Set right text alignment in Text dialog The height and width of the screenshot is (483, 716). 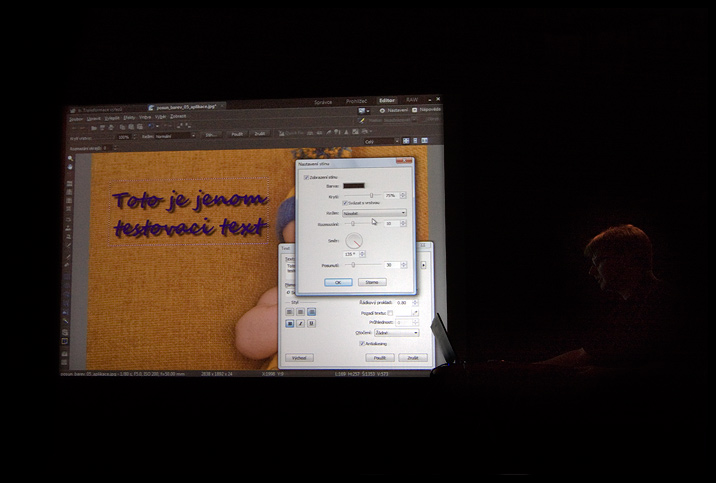pyautogui.click(x=311, y=312)
